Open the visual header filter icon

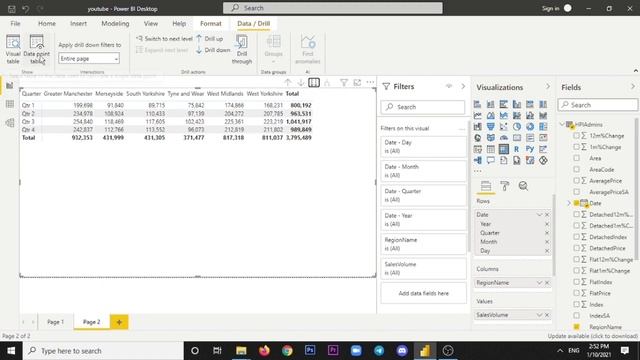344,82
